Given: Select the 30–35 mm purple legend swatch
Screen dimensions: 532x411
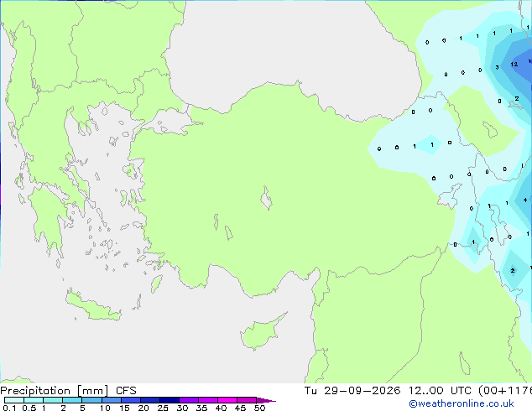Looking at the screenshot, I should (x=189, y=400).
